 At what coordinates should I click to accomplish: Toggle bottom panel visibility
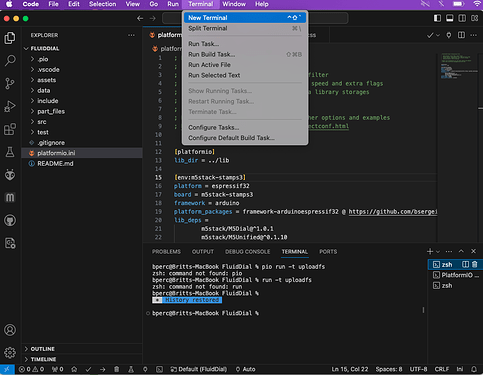tap(449, 18)
